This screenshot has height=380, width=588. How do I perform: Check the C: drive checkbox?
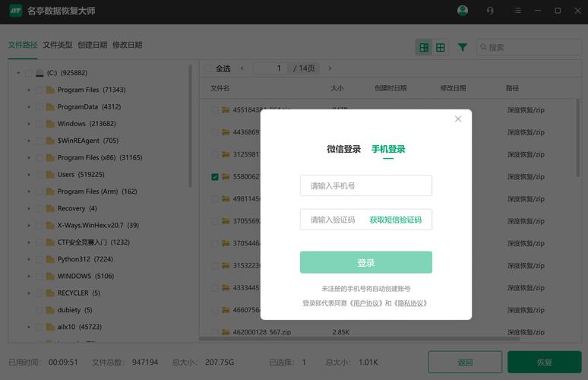29,73
